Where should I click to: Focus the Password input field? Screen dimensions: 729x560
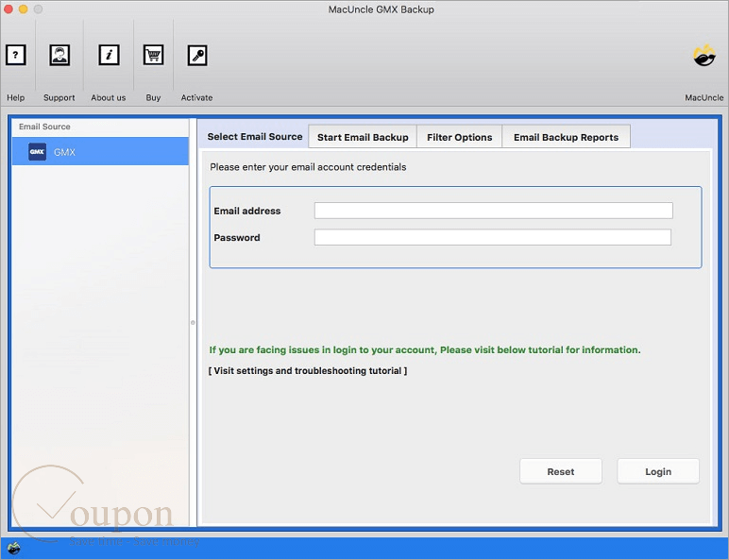[x=492, y=237]
